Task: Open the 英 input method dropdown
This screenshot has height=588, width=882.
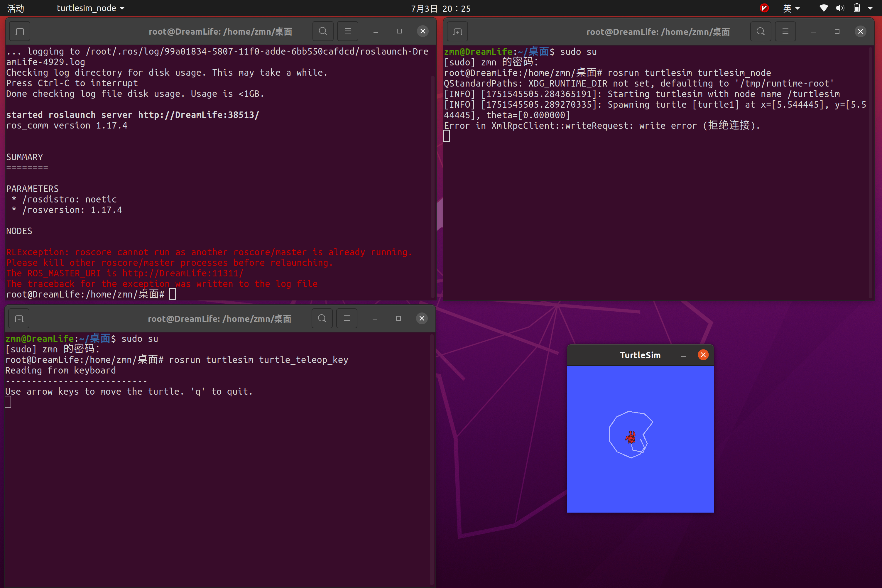Action: (791, 8)
